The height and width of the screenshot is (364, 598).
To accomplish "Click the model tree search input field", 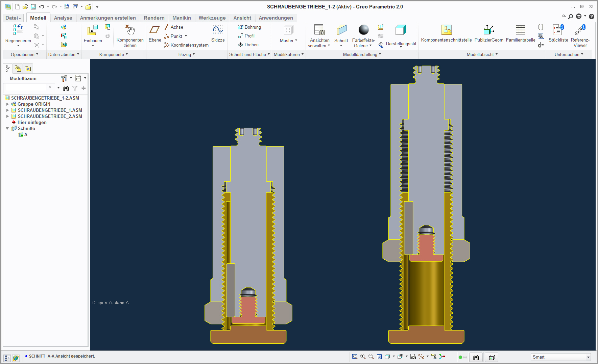I will click(25, 88).
